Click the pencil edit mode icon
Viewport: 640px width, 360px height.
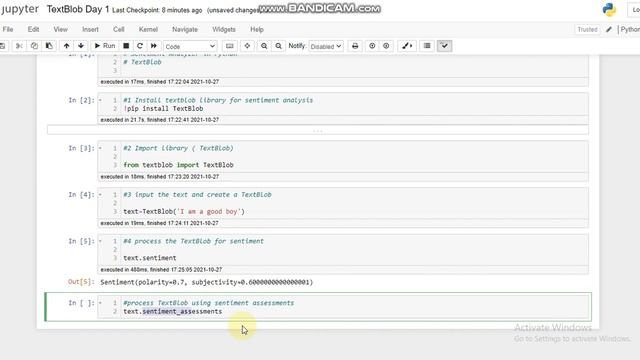[x=609, y=29]
